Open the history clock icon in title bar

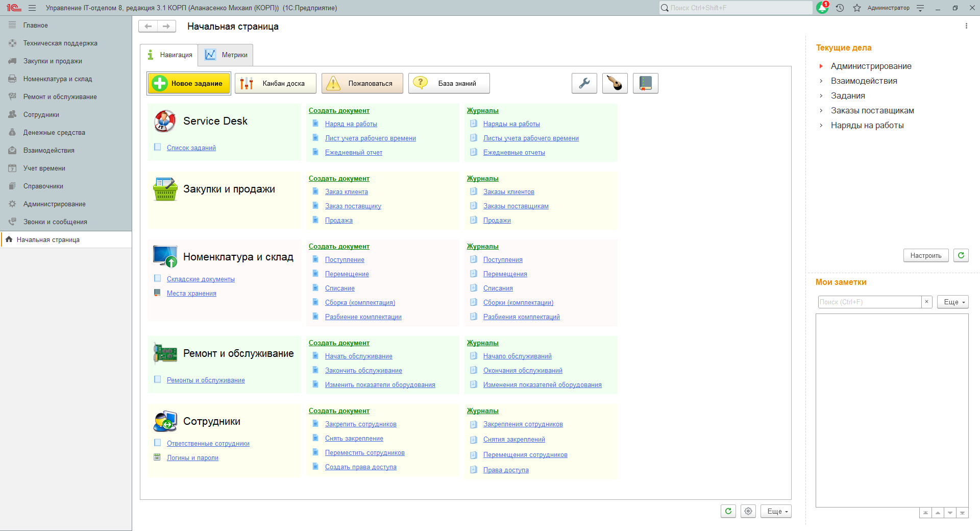(x=840, y=8)
